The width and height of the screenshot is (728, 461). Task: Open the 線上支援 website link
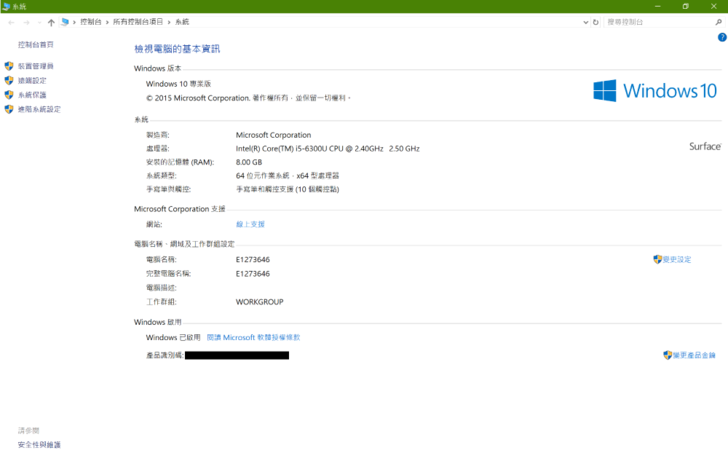250,225
